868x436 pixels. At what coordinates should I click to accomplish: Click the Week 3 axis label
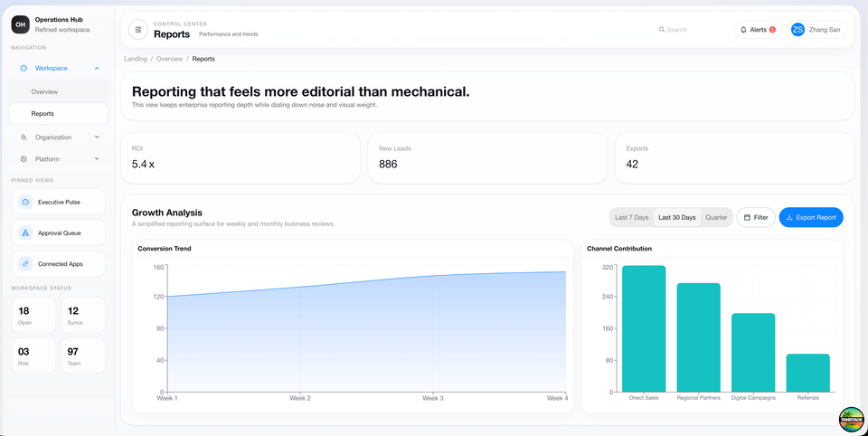[x=433, y=398]
